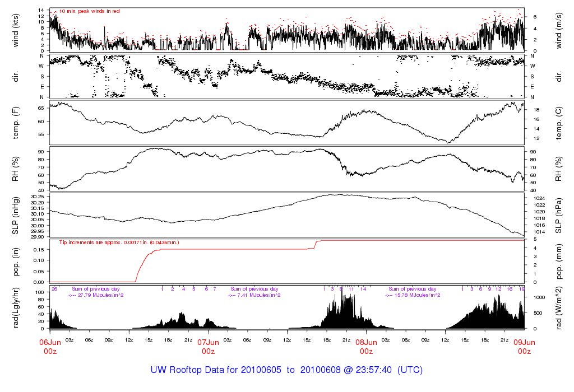The width and height of the screenshot is (574, 392).
Task: Click the 'UW Rooftop Data for 20100605' title
Action: 216,370
